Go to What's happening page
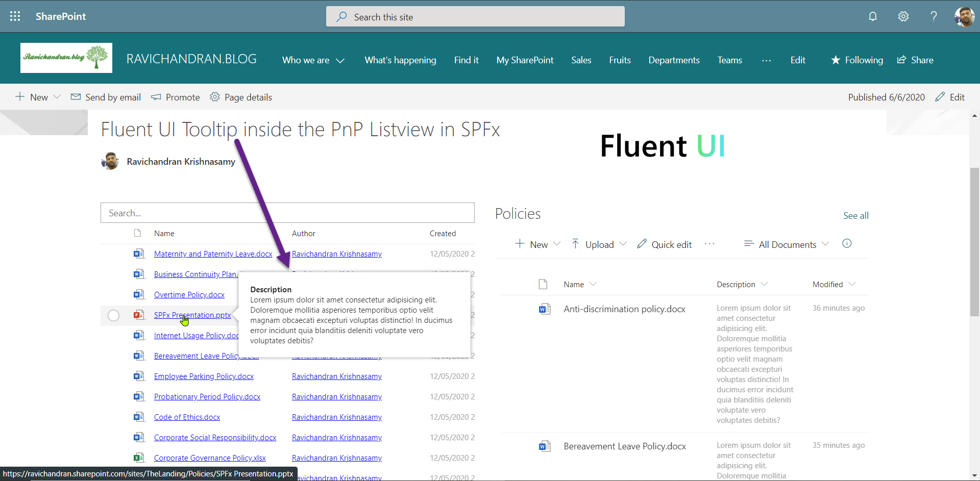 pos(400,60)
